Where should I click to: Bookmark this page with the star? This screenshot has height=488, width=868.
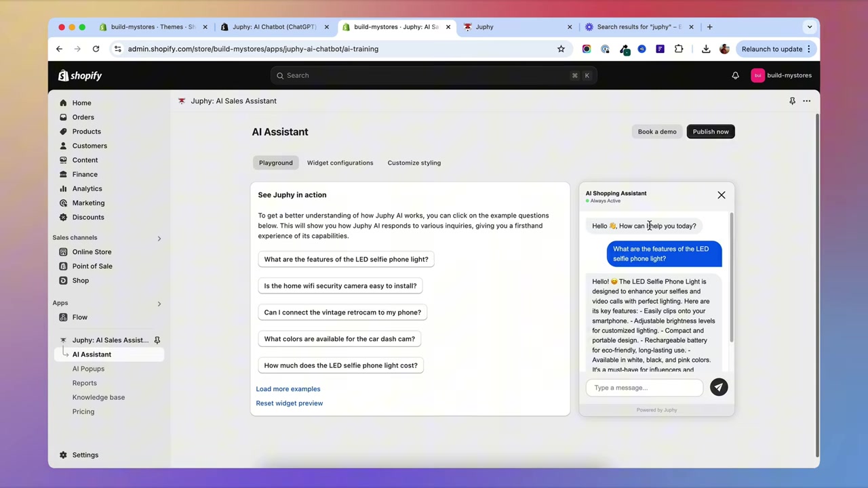pyautogui.click(x=561, y=49)
